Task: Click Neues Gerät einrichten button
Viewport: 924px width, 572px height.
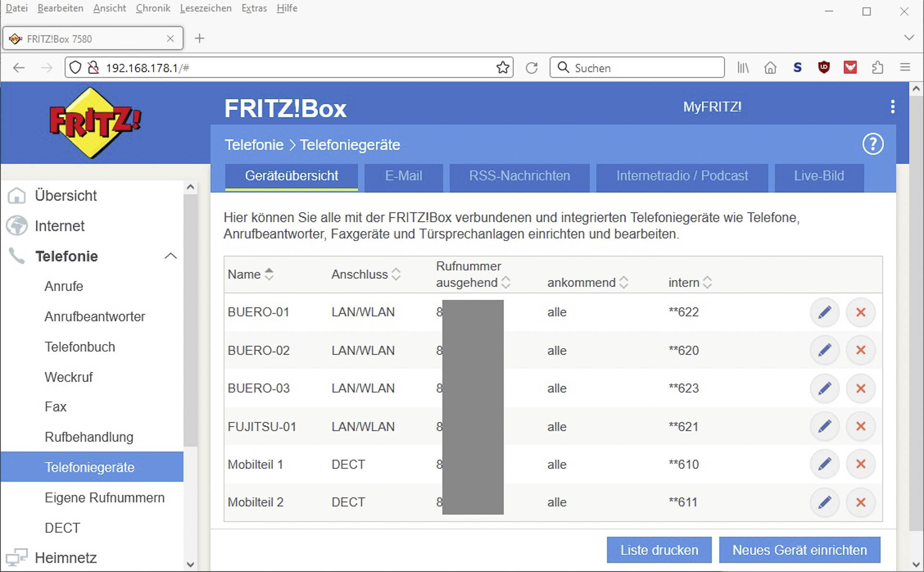Action: [800, 550]
